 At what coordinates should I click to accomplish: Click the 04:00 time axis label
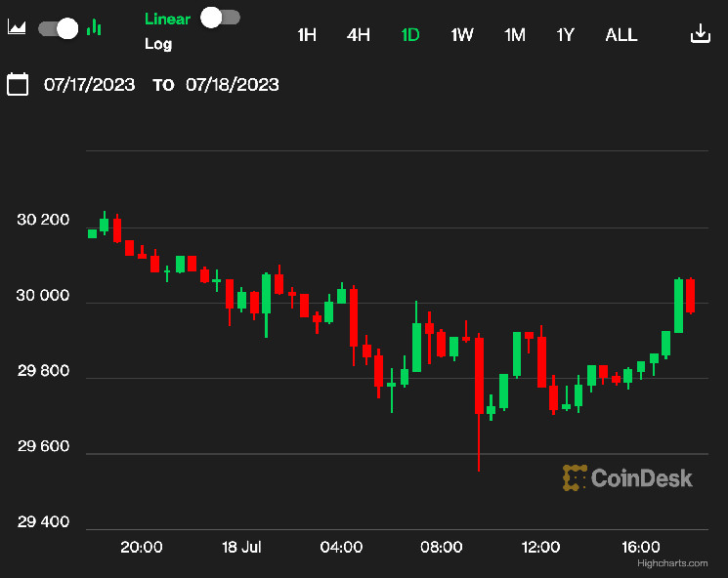[x=341, y=548]
